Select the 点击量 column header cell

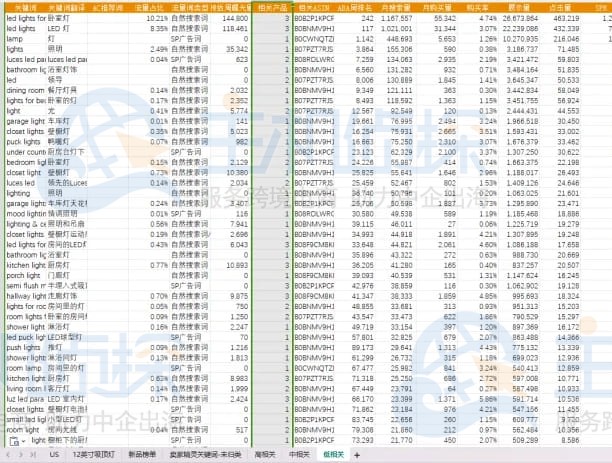point(560,7)
